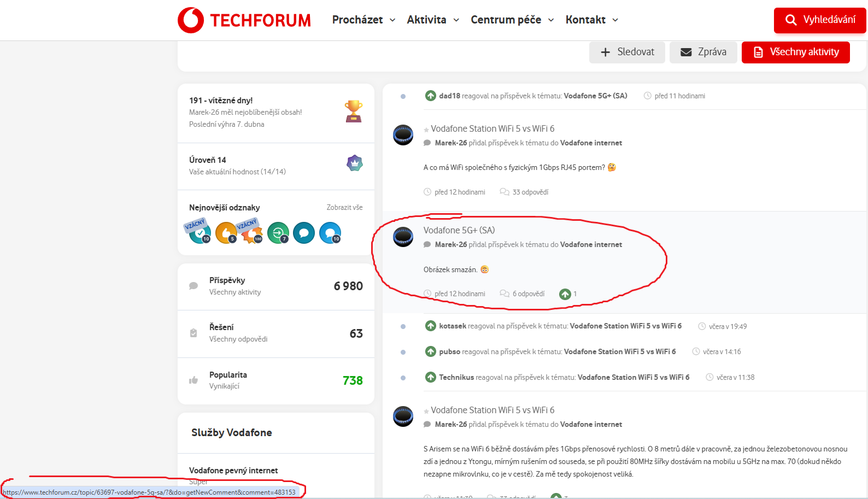The image size is (868, 499).
Task: Click the Úroveň 14 rank crown badge
Action: coord(355,163)
